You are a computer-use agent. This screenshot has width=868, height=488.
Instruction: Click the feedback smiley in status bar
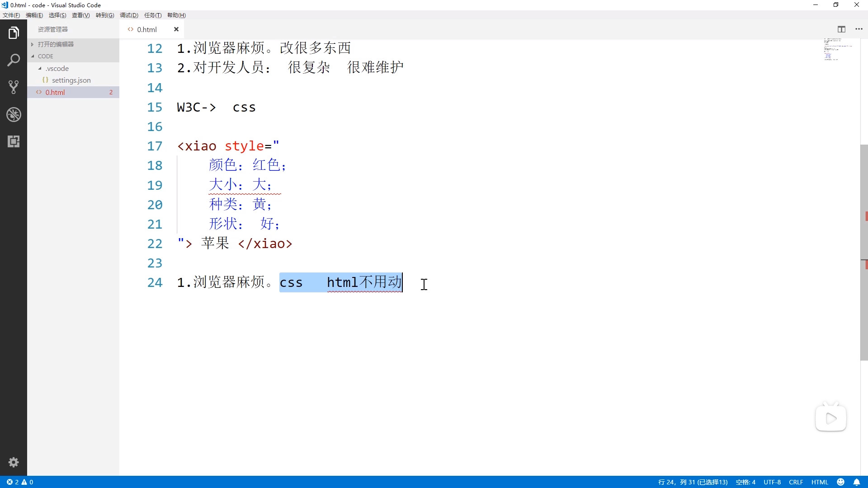[841, 482]
